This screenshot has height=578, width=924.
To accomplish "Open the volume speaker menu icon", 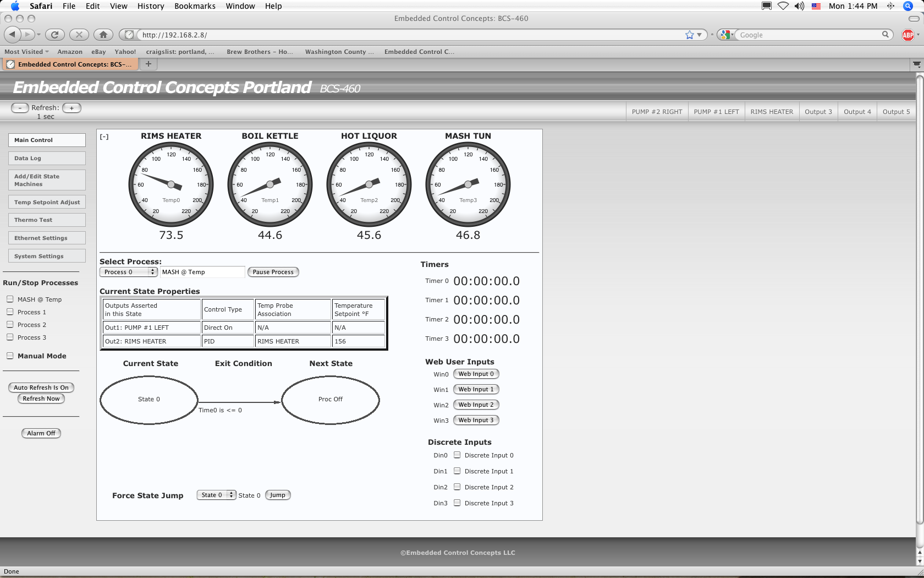I will click(799, 6).
